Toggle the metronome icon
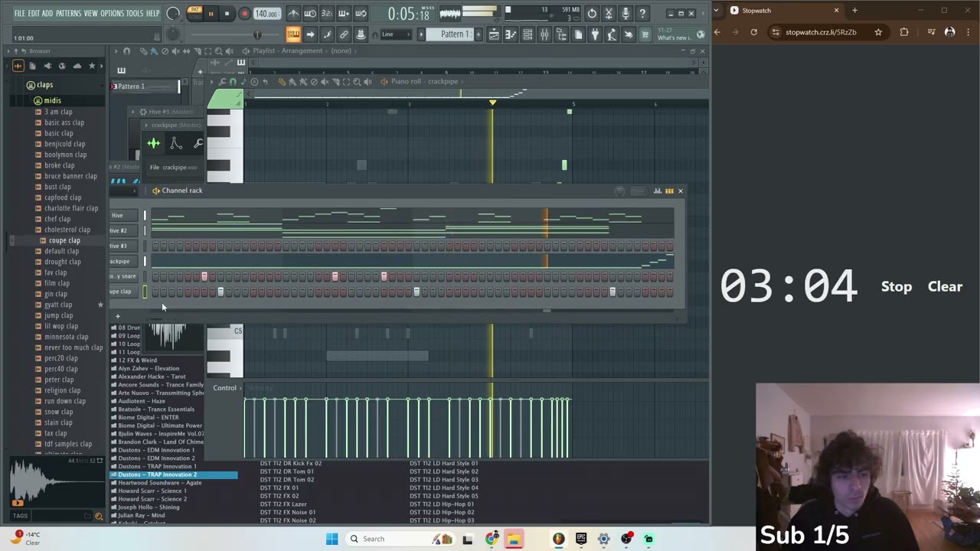This screenshot has height=551, width=980. [x=293, y=14]
